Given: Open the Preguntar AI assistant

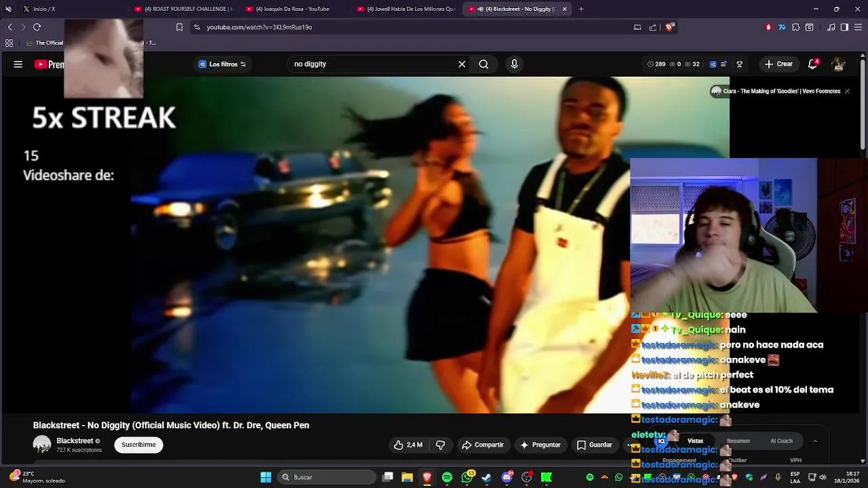Looking at the screenshot, I should pos(540,445).
